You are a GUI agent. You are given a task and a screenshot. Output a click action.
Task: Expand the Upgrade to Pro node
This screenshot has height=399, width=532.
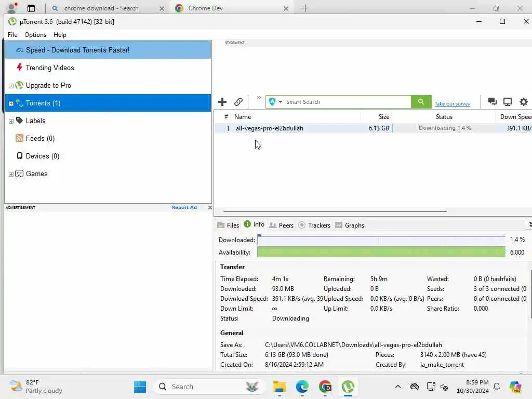coord(11,86)
